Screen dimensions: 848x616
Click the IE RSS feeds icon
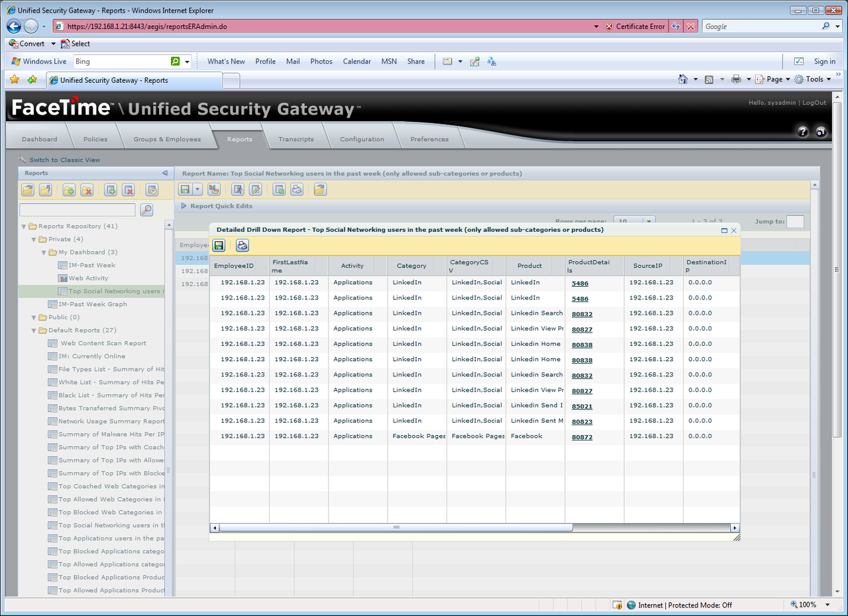pyautogui.click(x=710, y=79)
